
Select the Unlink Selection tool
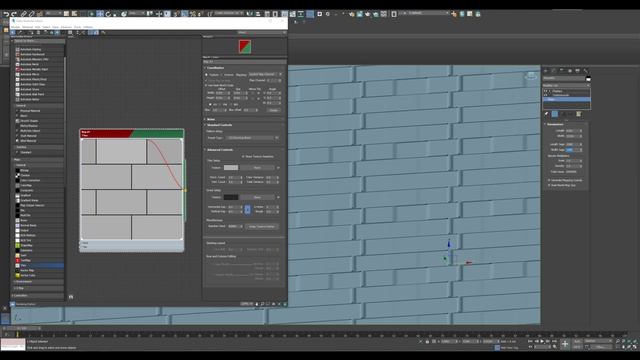(31, 14)
